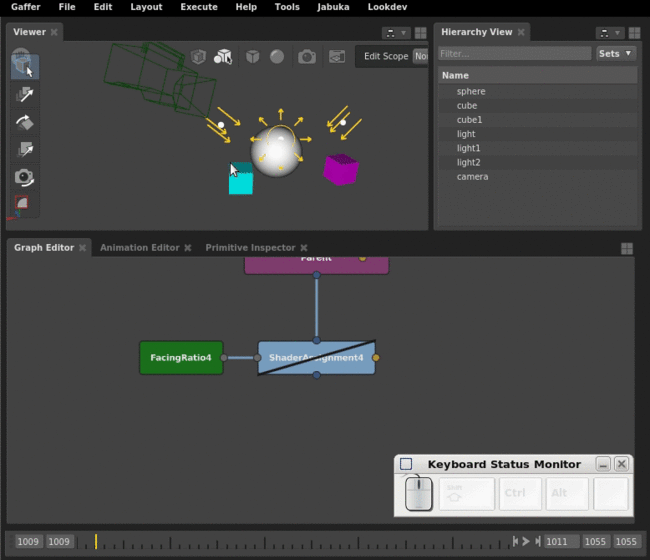The width and height of the screenshot is (650, 560).
Task: Close the Hierarchy View tab
Action: click(x=521, y=32)
